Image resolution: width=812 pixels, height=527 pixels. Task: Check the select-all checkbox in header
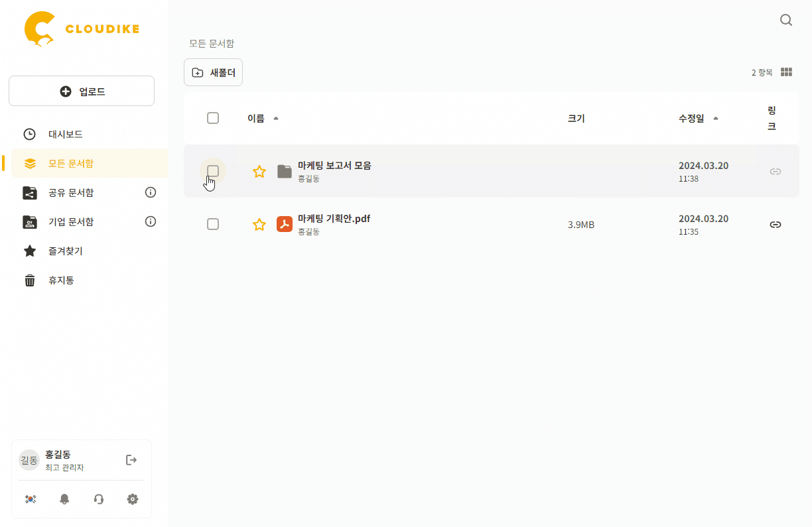pos(213,118)
